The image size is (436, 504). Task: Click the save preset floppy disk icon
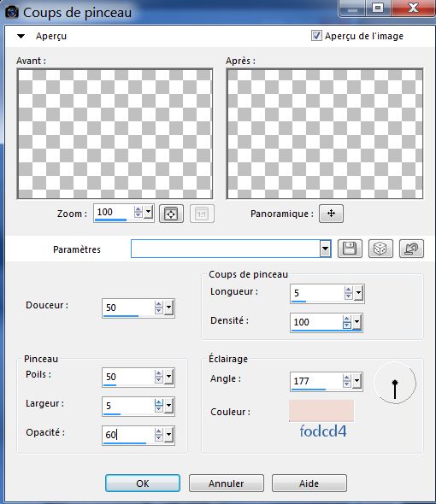[350, 249]
